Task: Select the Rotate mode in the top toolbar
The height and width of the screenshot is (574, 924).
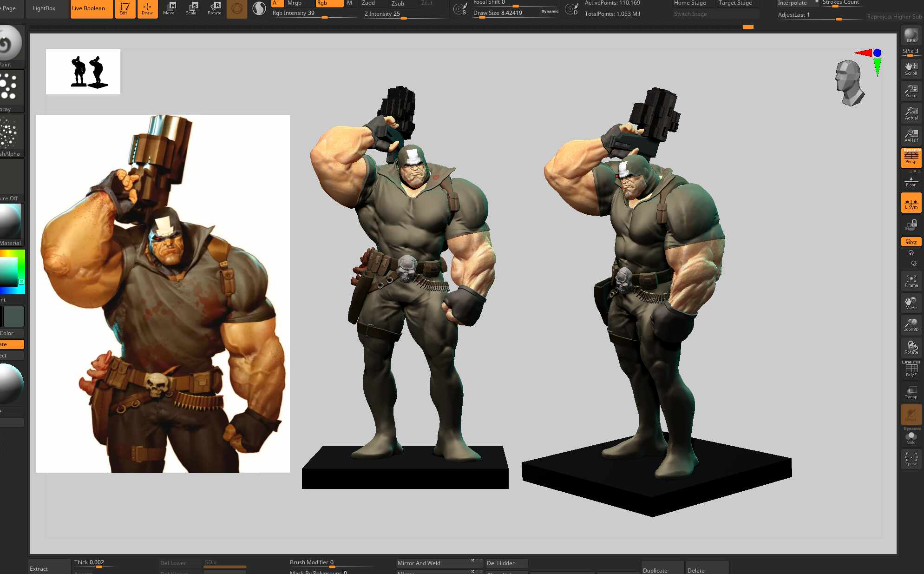Action: tap(215, 8)
